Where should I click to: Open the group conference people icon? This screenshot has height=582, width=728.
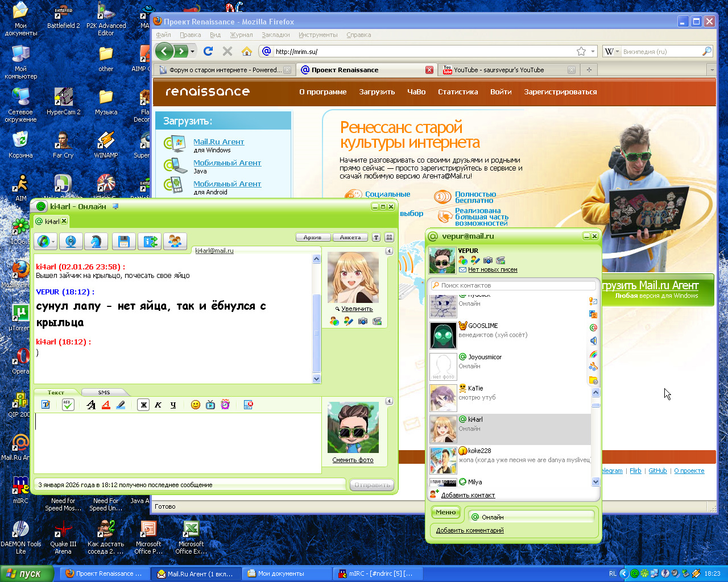(175, 242)
